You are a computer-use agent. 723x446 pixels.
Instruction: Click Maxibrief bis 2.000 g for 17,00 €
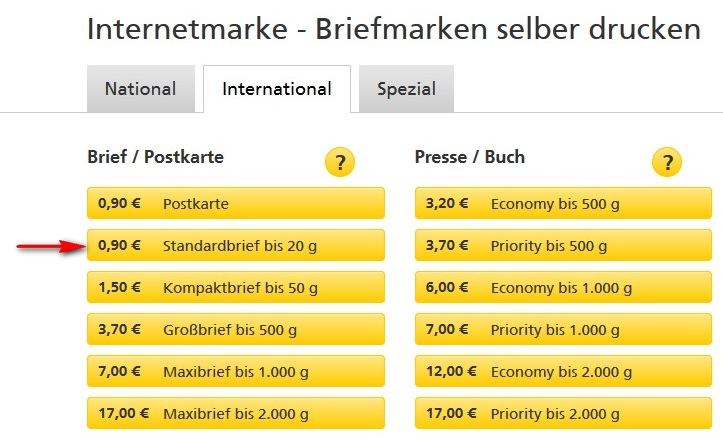(236, 413)
